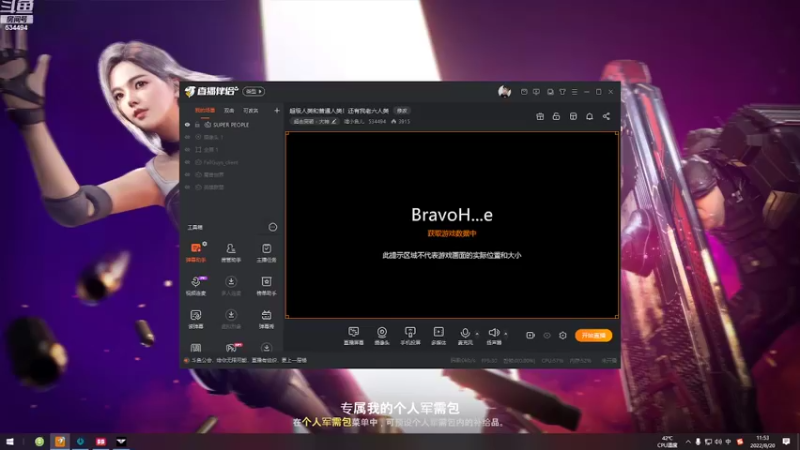Image resolution: width=800 pixels, height=450 pixels.
Task: Toggle visibility of fifth source row
Action: pos(187,174)
